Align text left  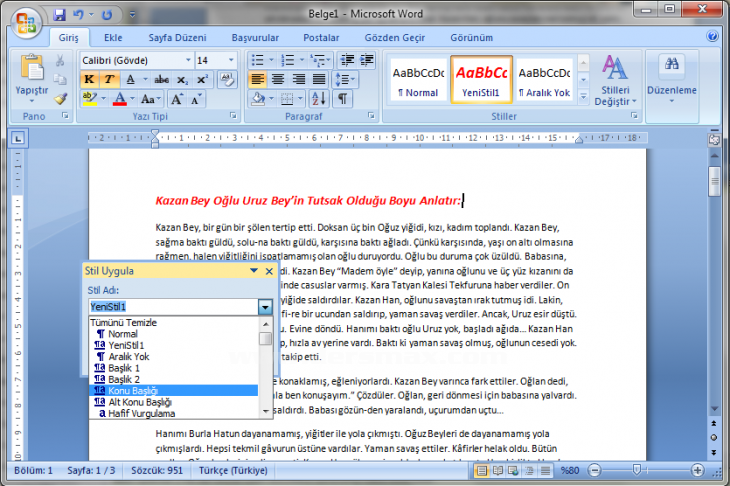(x=257, y=79)
